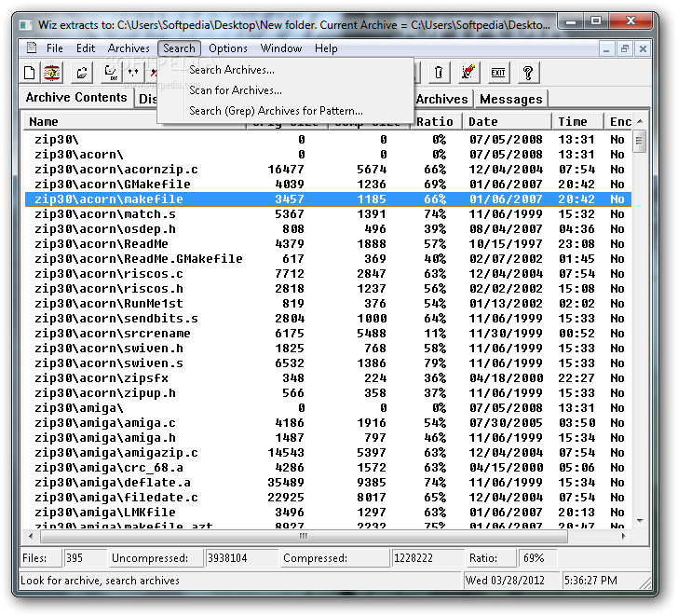Image resolution: width=678 pixels, height=616 pixels.
Task: Choose Search Archives... from the menu
Action: point(286,70)
